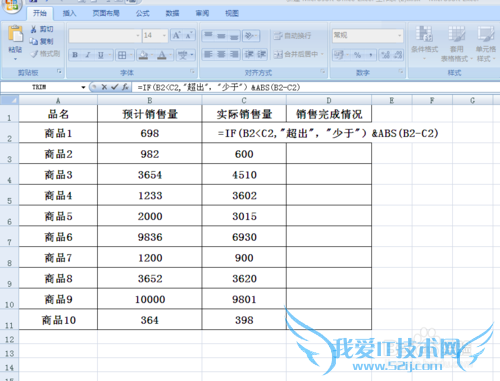Screen dimensions: 500x381
Task: Click the Select All corner button
Action: tap(9, 100)
